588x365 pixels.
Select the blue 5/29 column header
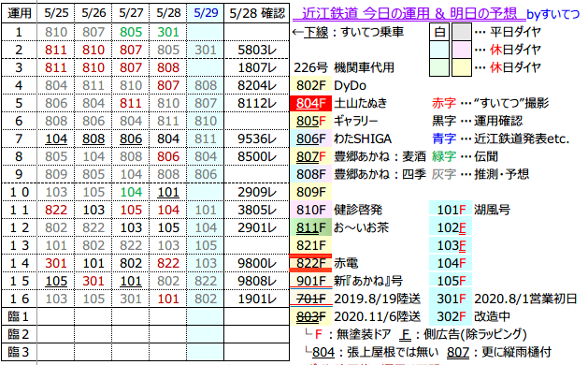click(206, 13)
